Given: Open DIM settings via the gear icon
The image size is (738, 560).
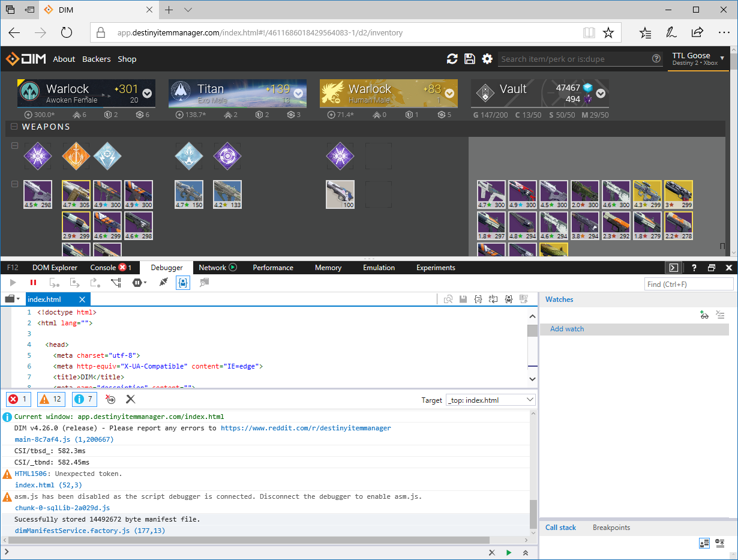Looking at the screenshot, I should [x=487, y=59].
